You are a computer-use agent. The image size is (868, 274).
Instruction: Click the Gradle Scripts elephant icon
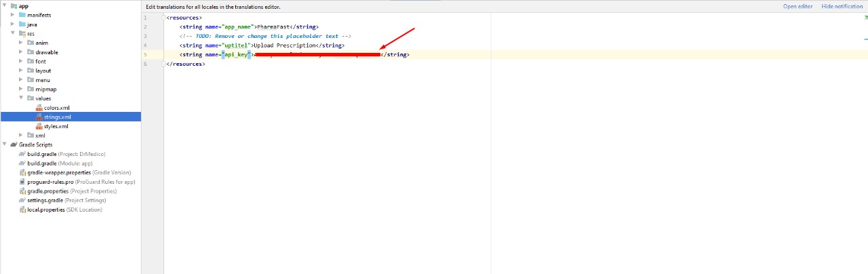pyautogui.click(x=14, y=145)
